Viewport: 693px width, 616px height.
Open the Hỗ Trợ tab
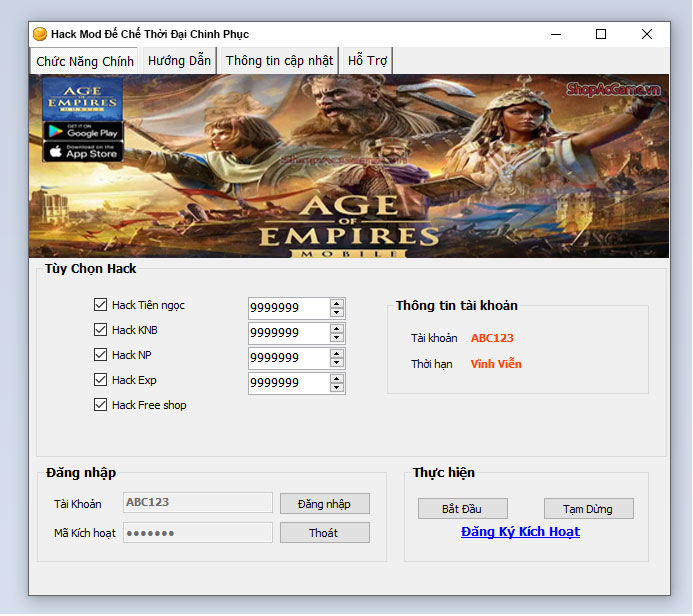[x=367, y=61]
